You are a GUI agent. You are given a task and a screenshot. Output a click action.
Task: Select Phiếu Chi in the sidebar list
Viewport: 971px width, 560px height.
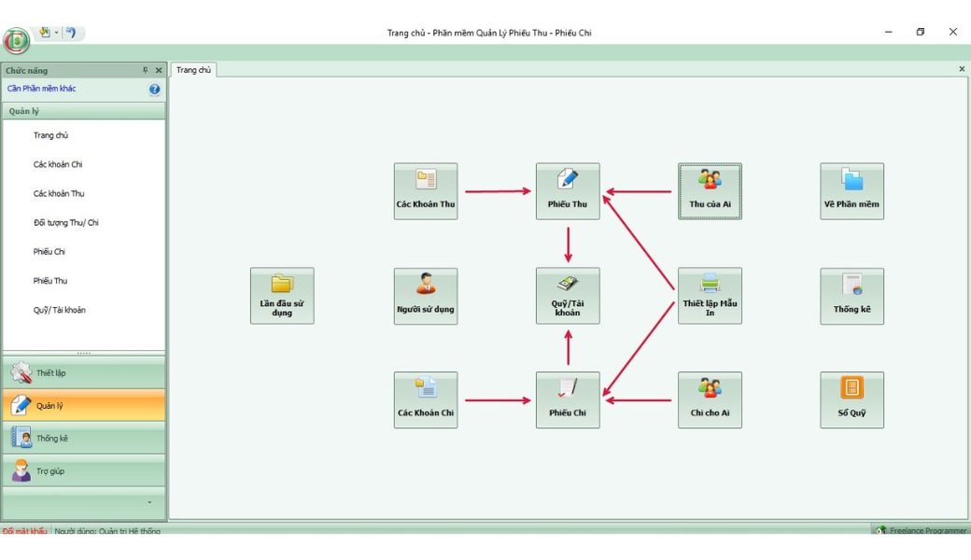click(49, 251)
